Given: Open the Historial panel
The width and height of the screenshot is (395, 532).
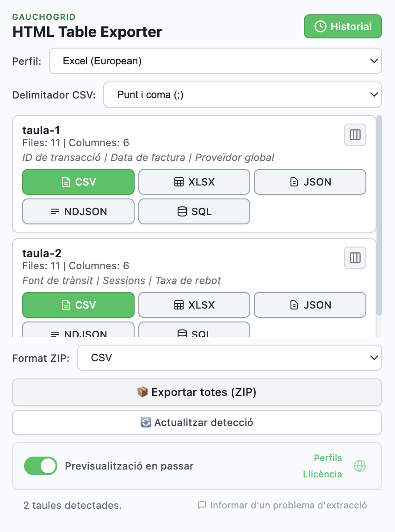Looking at the screenshot, I should 343,26.
